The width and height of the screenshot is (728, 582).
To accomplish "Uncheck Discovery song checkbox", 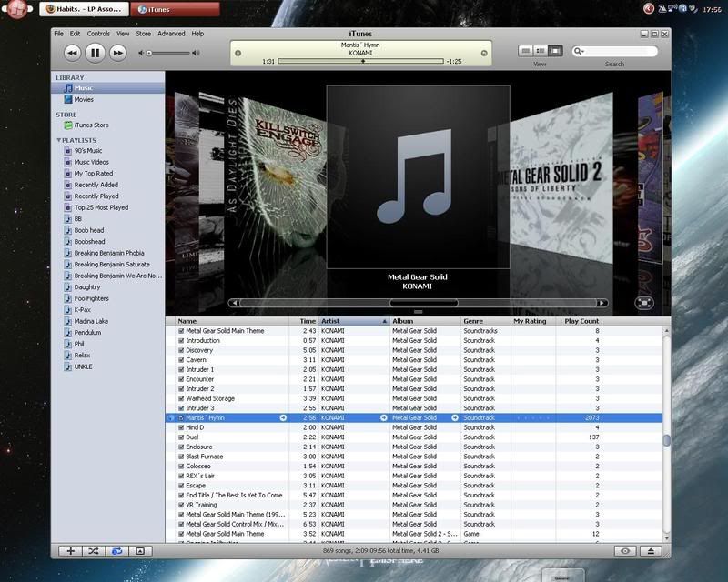I will click(181, 350).
